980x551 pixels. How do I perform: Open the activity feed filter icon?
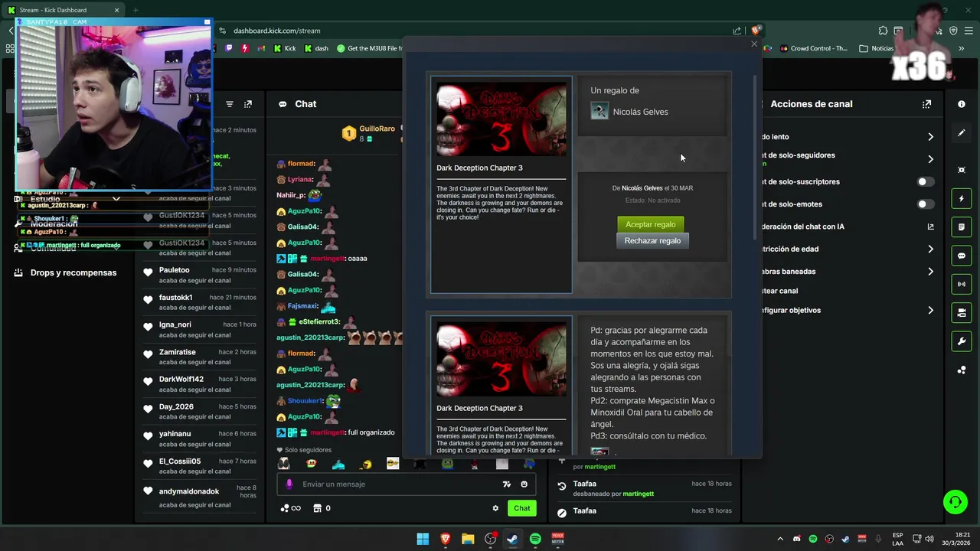(x=230, y=104)
